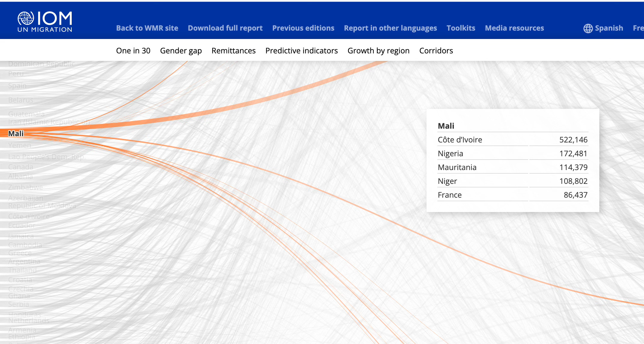Go to Toolkits page

coord(461,28)
